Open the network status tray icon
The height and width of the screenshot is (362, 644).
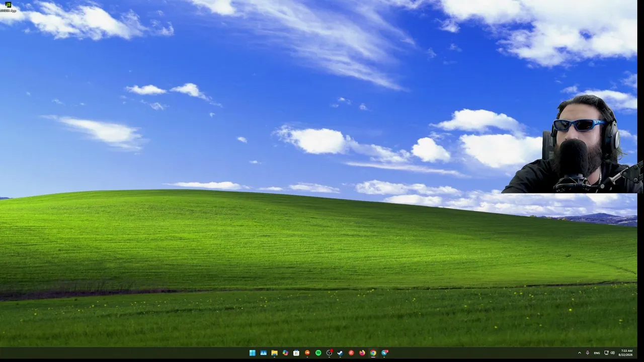[606, 353]
